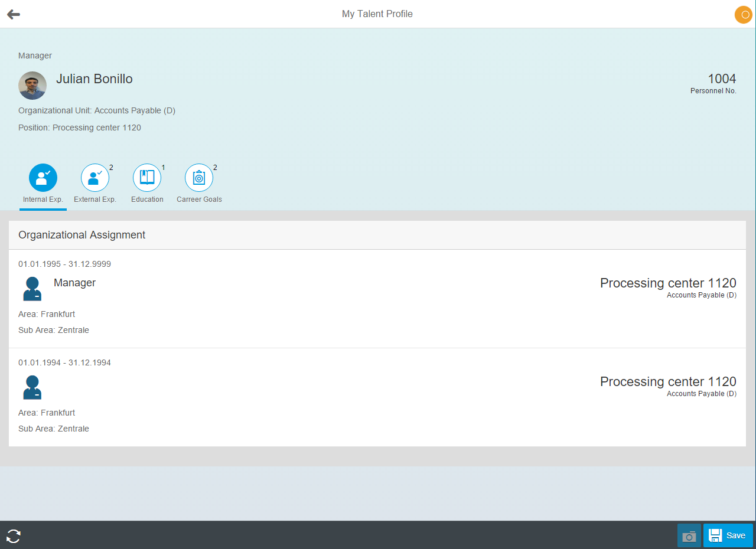Viewport: 756px width, 549px height.
Task: Click the Organizational Assignment section header
Action: (82, 235)
